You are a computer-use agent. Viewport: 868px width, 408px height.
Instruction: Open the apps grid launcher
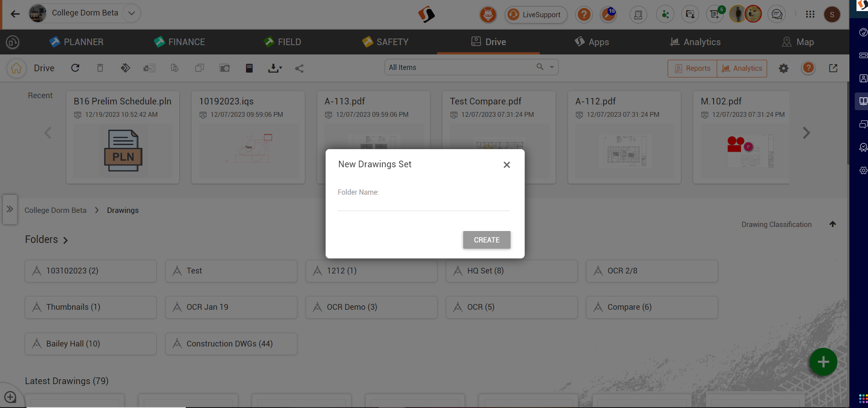pos(810,15)
